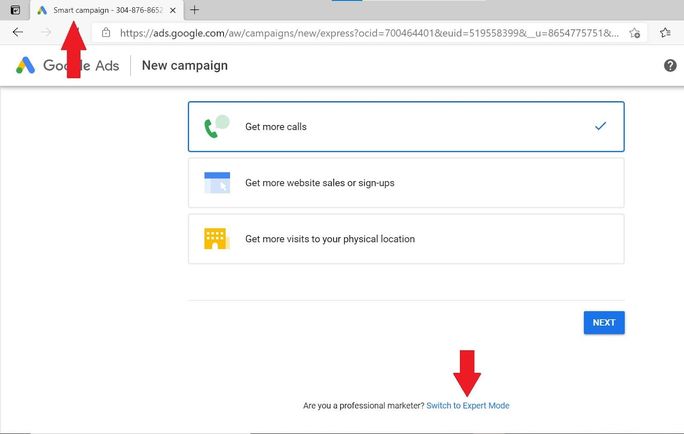Select the Get more calls option

(405, 127)
